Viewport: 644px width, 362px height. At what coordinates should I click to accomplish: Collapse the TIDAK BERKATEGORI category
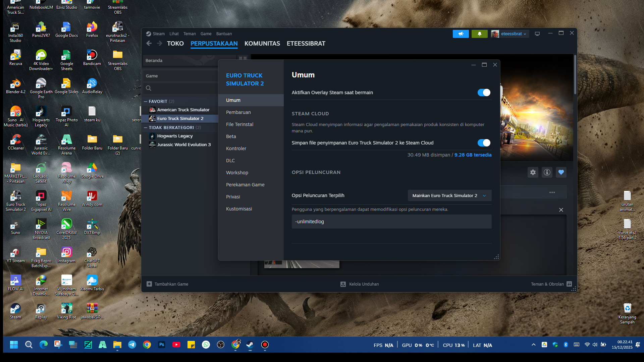tap(146, 127)
